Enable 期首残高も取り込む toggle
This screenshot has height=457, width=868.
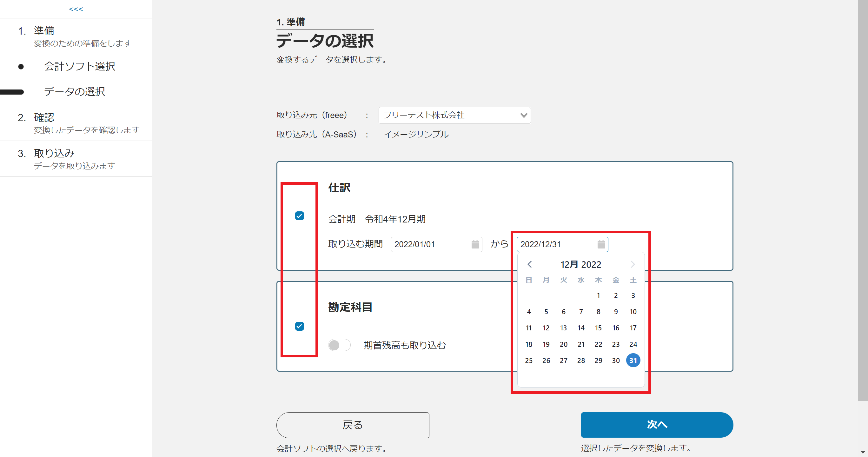(x=339, y=345)
